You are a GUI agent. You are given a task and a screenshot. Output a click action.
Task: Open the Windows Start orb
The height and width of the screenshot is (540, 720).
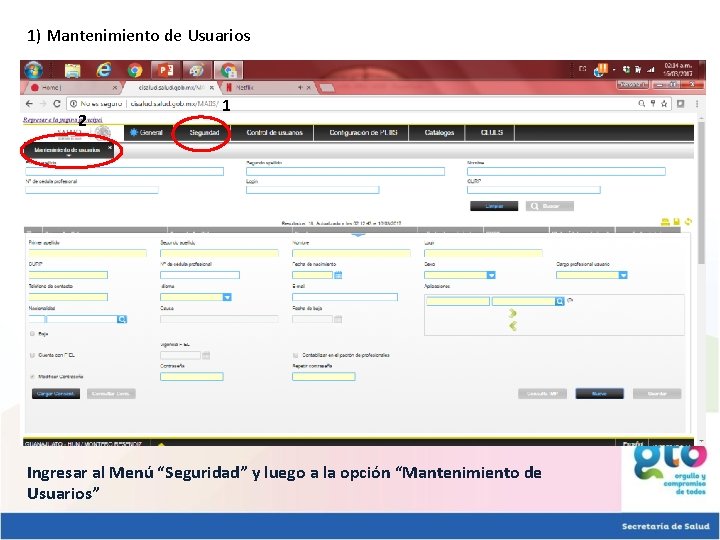click(34, 70)
